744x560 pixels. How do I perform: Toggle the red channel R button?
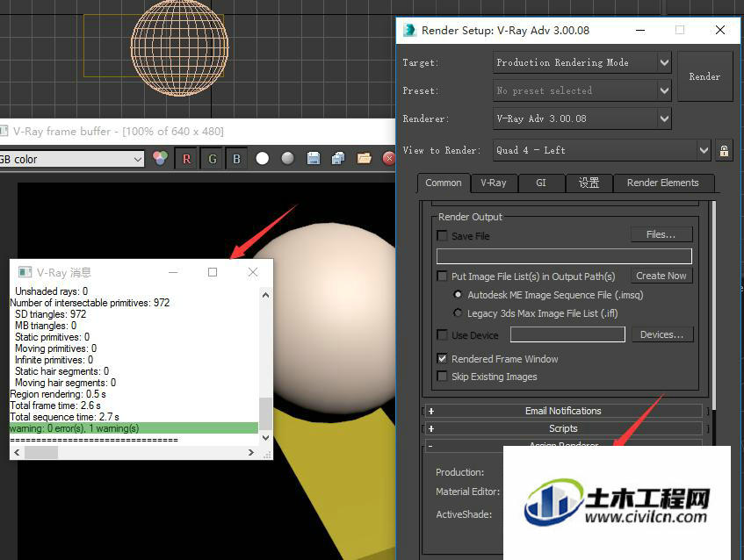[x=186, y=159]
